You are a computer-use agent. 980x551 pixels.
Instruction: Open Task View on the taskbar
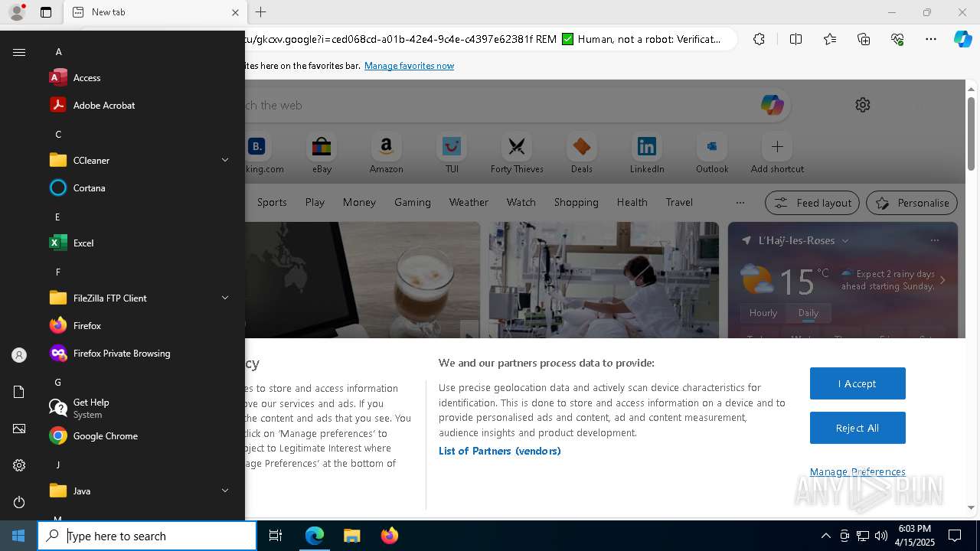click(276, 536)
